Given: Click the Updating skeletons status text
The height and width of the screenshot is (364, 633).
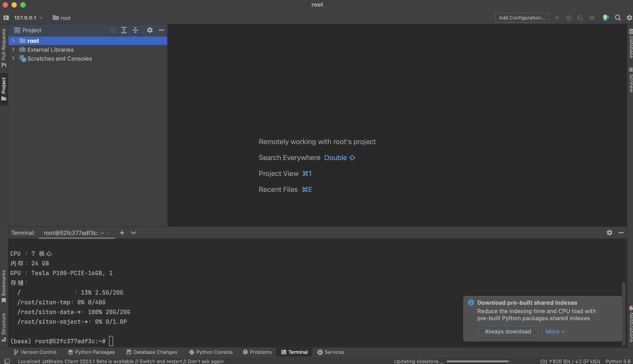Looking at the screenshot, I should [x=418, y=361].
